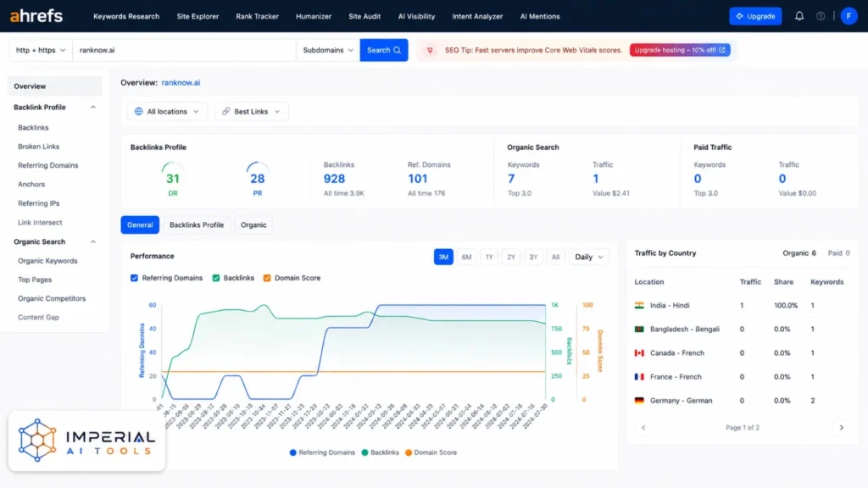Open the Best Links dropdown
Viewport: 868px width, 488px height.
[251, 111]
